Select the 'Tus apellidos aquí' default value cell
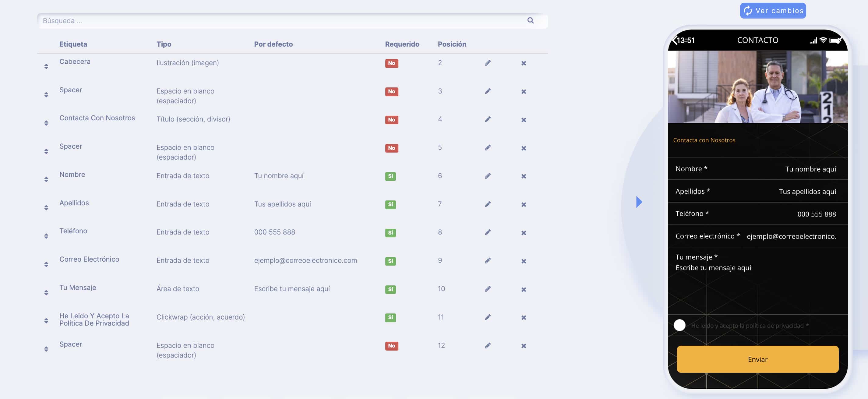868x399 pixels. tap(282, 204)
